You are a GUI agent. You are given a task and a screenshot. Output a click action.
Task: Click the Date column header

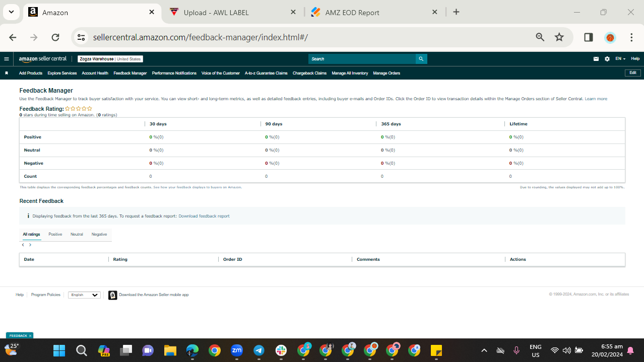[x=29, y=260]
